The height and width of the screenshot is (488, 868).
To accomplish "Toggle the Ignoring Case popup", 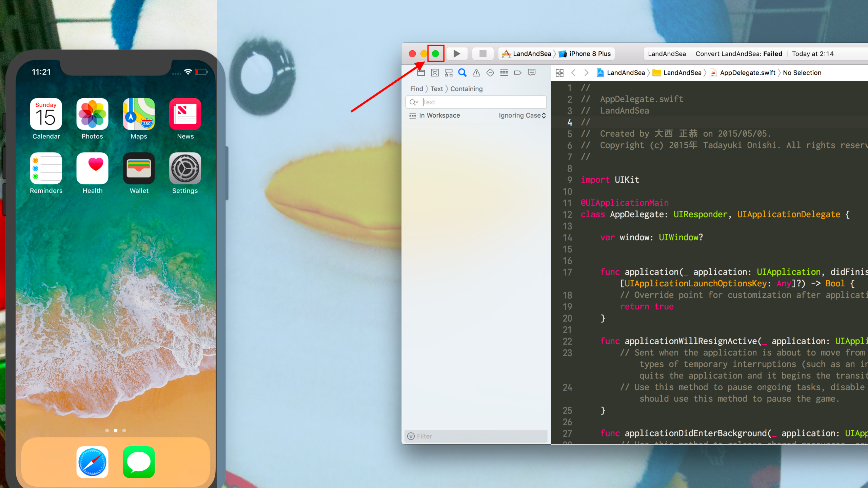I will (522, 116).
